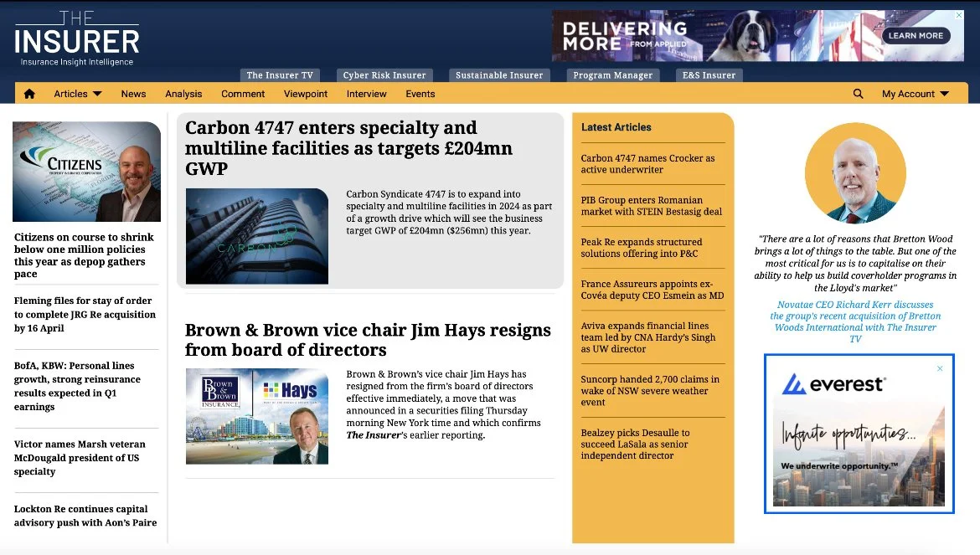The image size is (980, 555).
Task: Open the search magnifier icon
Action: tap(858, 94)
